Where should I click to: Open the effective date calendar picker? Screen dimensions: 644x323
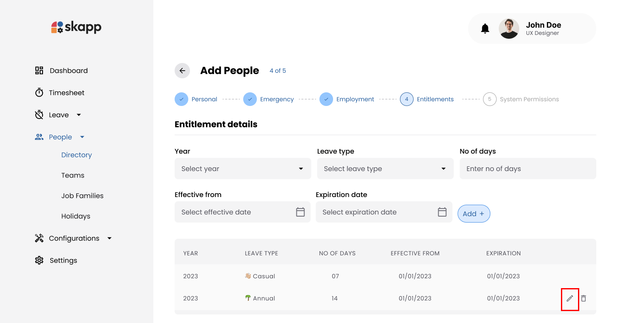point(301,212)
